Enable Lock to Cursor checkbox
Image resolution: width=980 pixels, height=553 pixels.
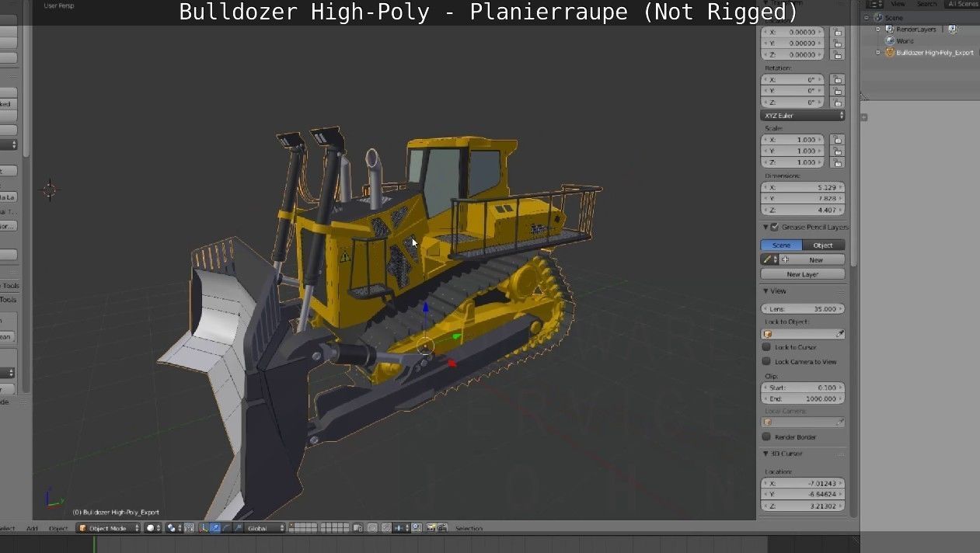tap(766, 347)
